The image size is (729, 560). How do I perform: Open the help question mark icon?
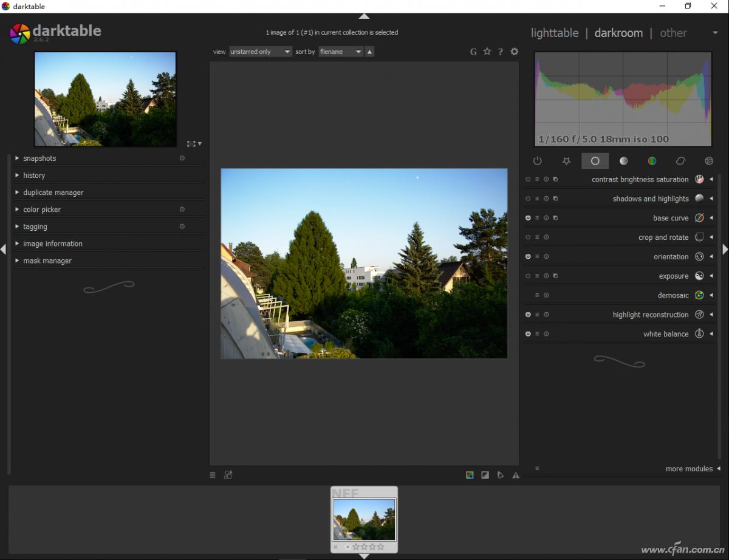point(501,52)
